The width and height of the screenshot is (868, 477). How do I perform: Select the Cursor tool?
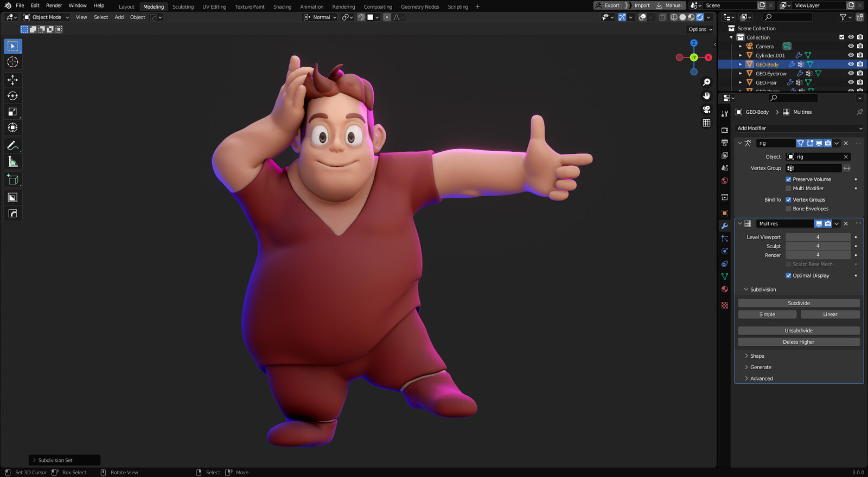13,62
